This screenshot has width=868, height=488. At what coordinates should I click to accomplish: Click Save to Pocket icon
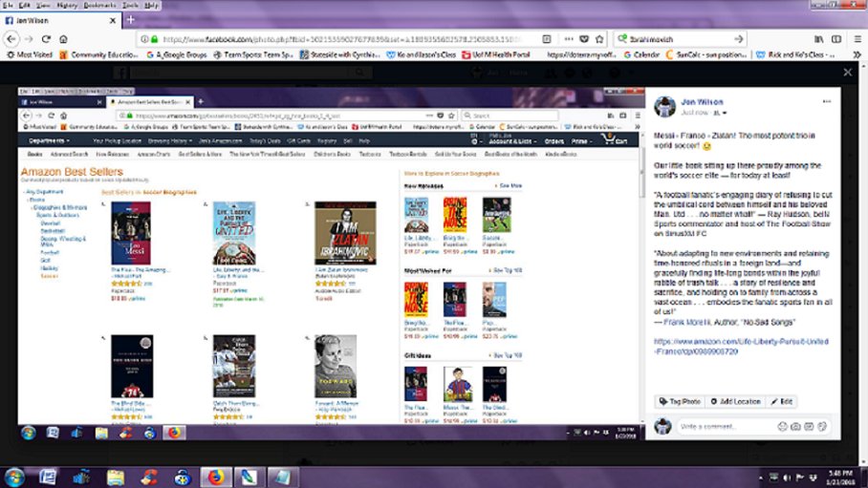pyautogui.click(x=584, y=39)
